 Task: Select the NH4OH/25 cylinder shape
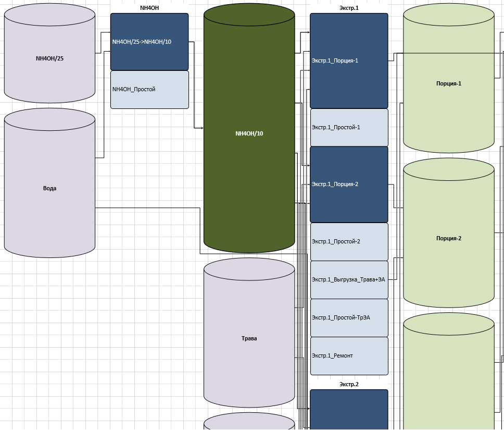tap(49, 58)
